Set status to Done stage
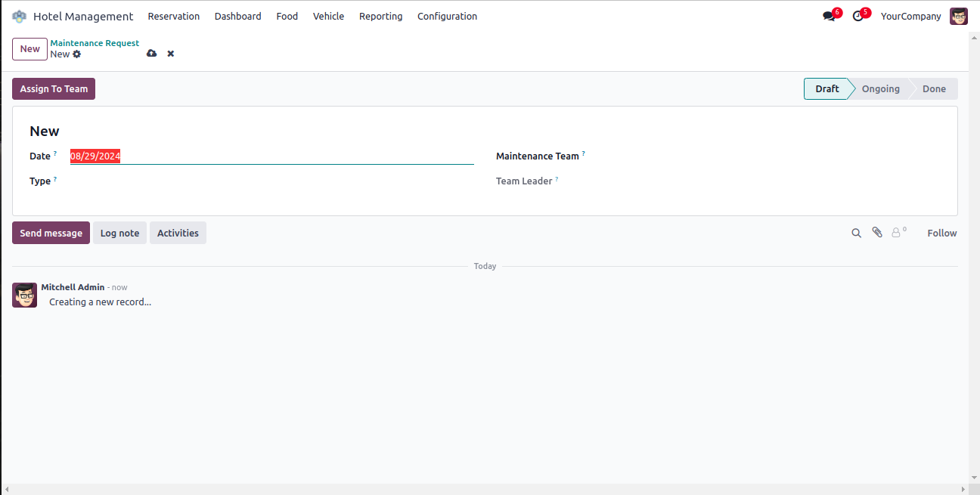 click(x=934, y=89)
